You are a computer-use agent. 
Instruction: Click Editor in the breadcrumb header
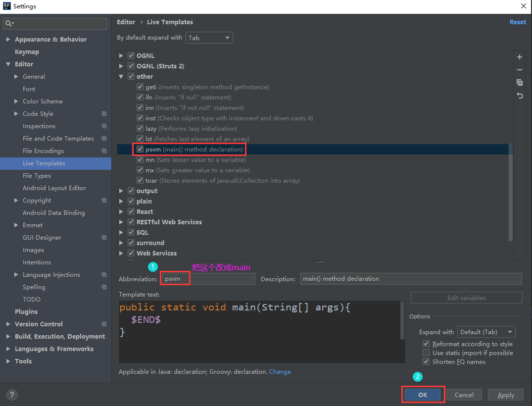pyautogui.click(x=126, y=22)
